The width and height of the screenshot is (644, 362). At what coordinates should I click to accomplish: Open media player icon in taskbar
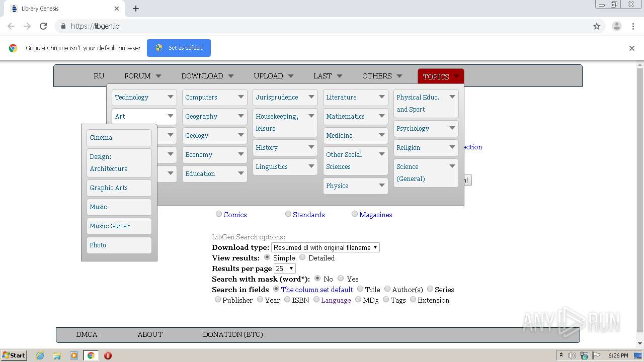(74, 355)
